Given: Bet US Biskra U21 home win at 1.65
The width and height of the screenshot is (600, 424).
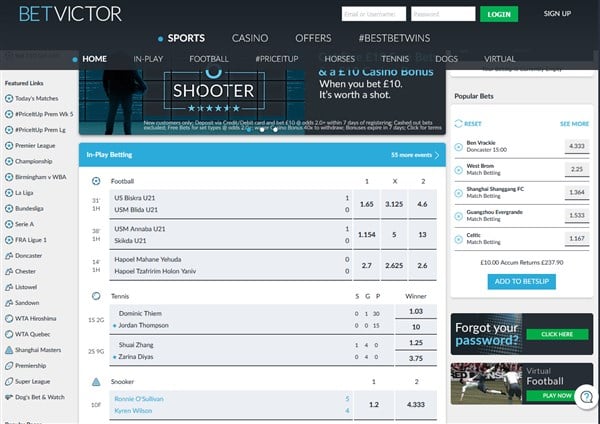Looking at the screenshot, I should (367, 204).
